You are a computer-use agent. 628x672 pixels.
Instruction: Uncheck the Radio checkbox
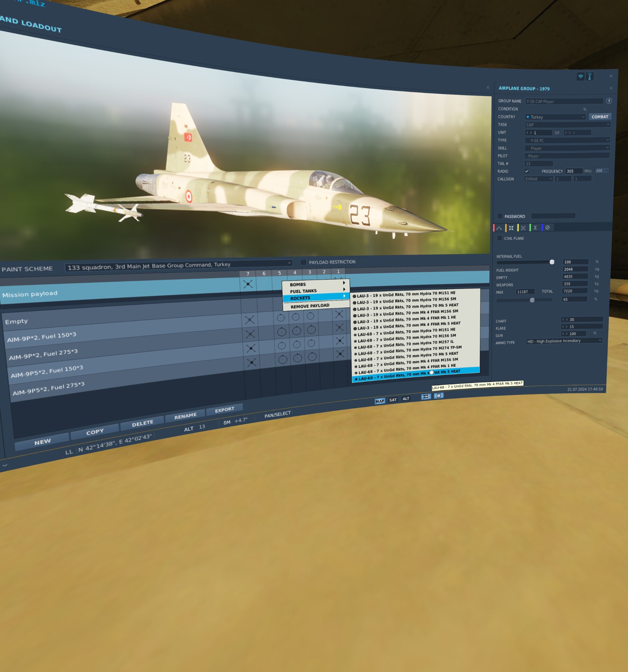527,171
